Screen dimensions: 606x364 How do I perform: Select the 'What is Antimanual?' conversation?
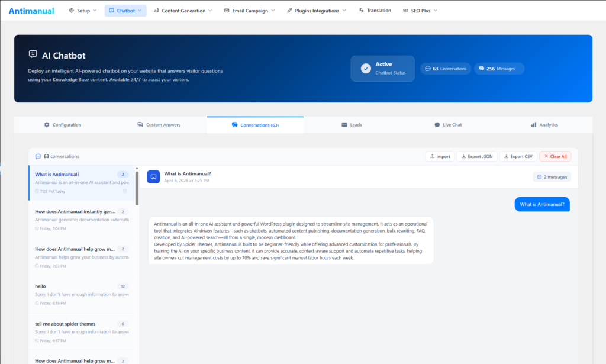click(x=82, y=183)
